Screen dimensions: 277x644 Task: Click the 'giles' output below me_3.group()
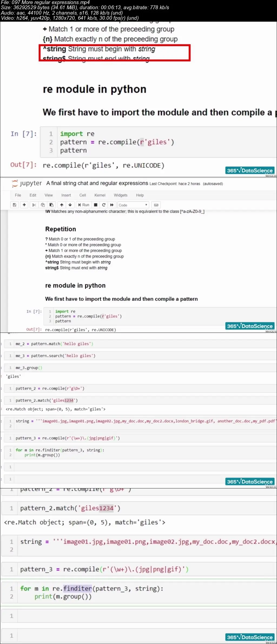[x=14, y=376]
